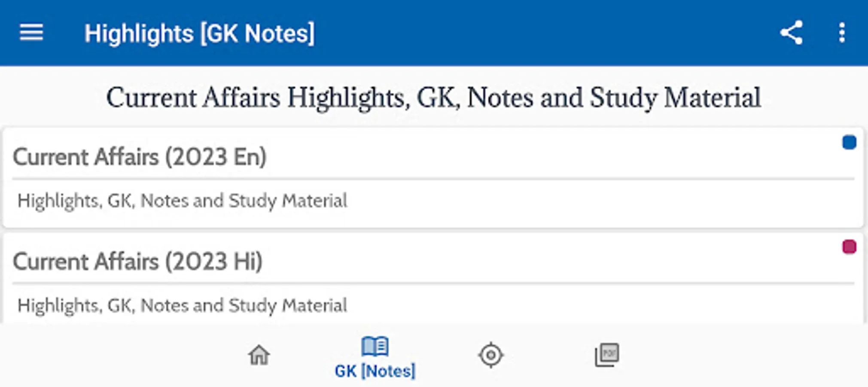Click the GK [Notes] tab label
The image size is (868, 387).
pyautogui.click(x=375, y=371)
